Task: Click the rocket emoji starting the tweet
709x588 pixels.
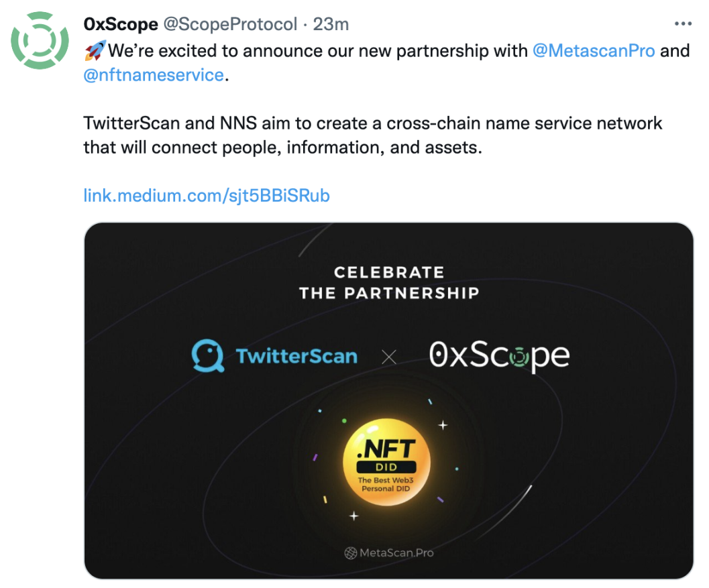Action: 95,50
